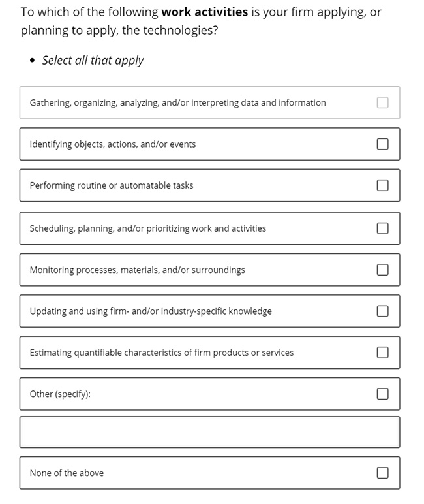The width and height of the screenshot is (424, 504).
Task: Click the 'Identifying objects, actions, and/or events' label
Action: click(x=112, y=144)
